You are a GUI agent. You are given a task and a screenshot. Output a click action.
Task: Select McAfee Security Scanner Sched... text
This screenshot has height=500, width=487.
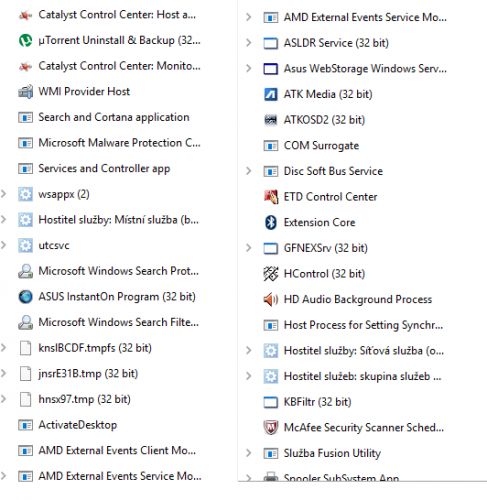pos(364,428)
